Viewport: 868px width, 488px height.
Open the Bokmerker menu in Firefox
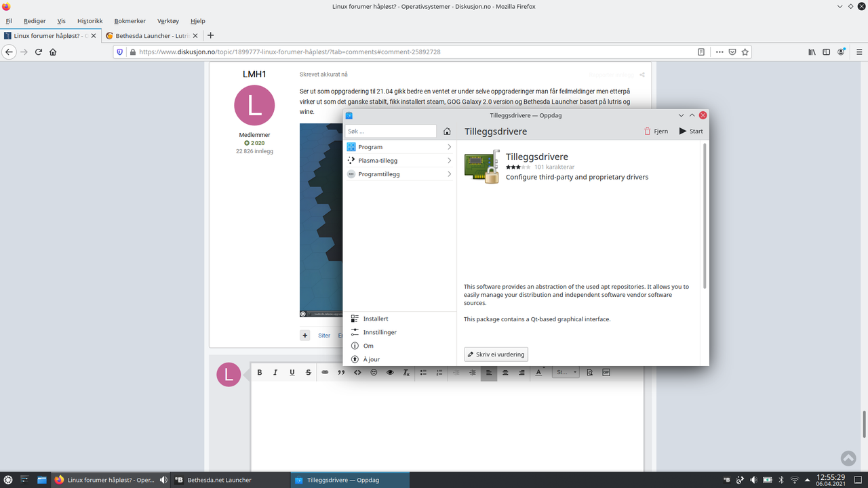[x=129, y=20]
